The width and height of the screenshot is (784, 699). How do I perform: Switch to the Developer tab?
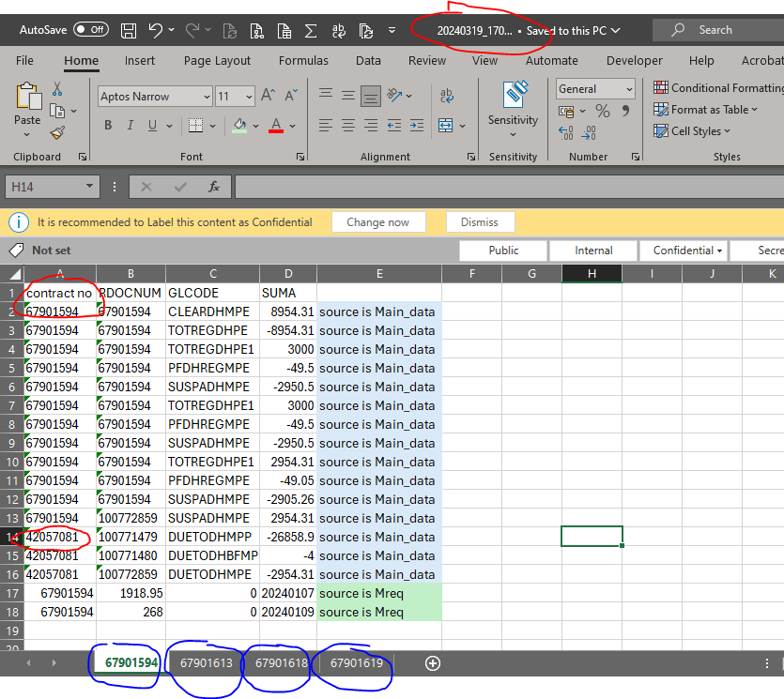[x=634, y=60]
